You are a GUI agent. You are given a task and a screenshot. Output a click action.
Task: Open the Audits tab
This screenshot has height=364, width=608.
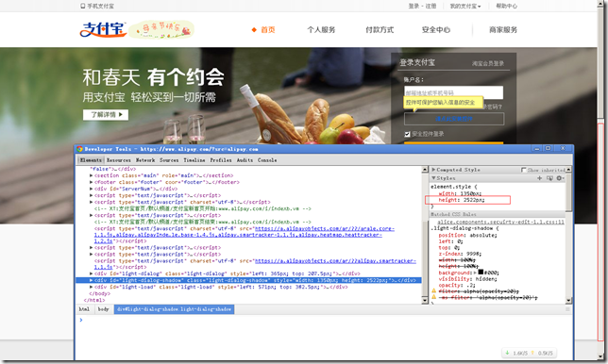pos(245,160)
